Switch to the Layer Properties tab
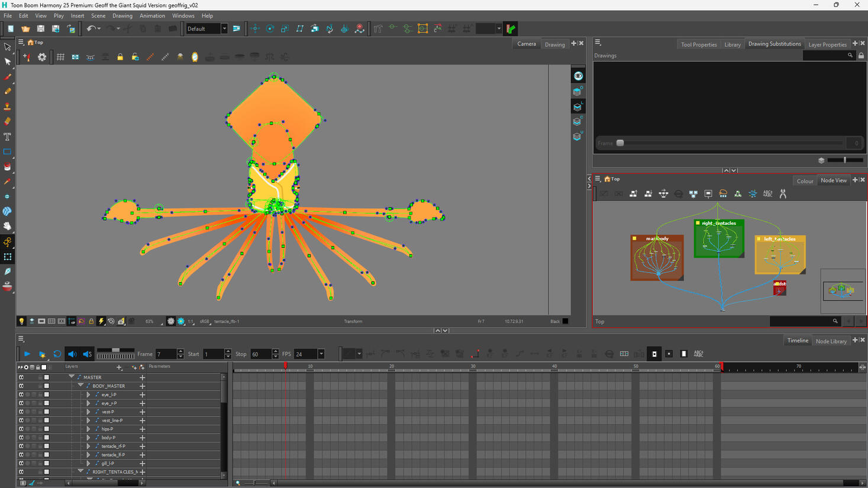 [827, 44]
